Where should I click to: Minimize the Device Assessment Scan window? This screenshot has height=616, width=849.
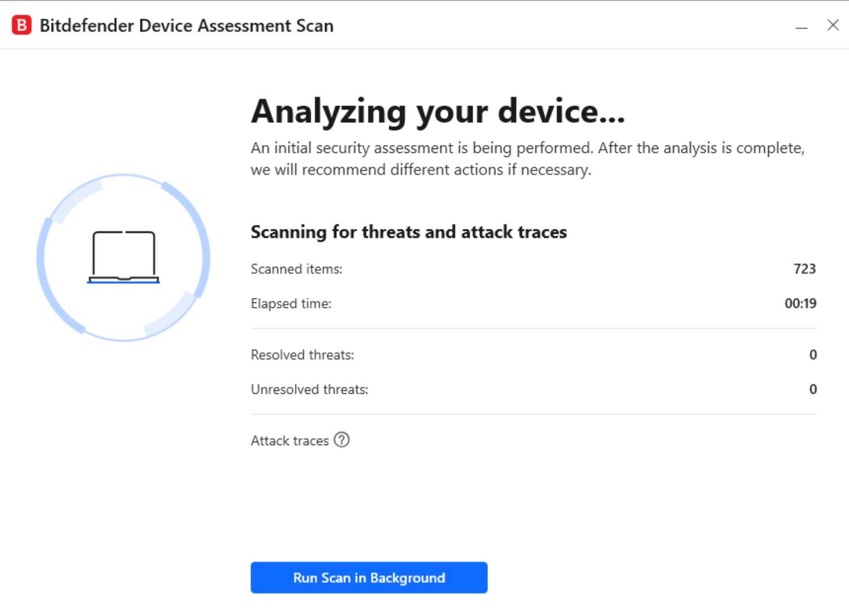point(801,26)
